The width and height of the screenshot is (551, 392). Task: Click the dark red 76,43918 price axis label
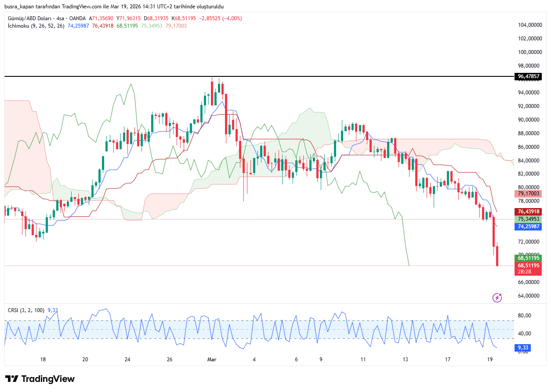[x=528, y=212]
